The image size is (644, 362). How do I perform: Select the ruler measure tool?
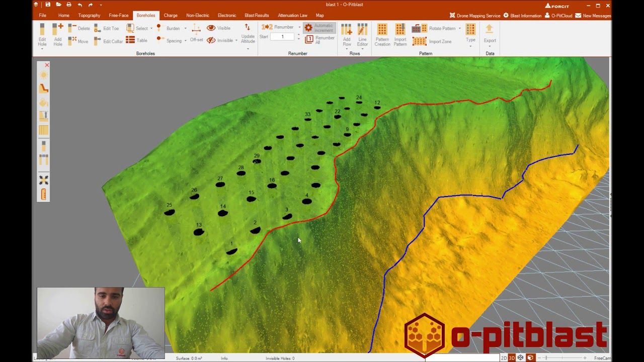tap(44, 194)
